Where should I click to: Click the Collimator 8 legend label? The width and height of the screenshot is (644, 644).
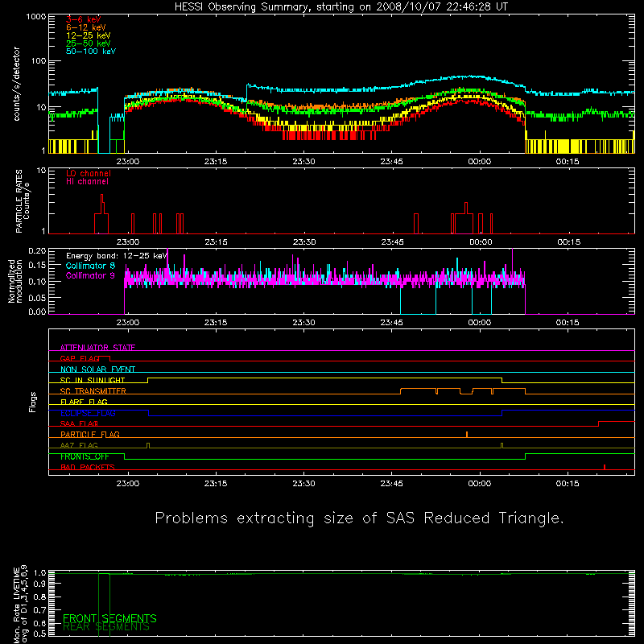[90, 266]
